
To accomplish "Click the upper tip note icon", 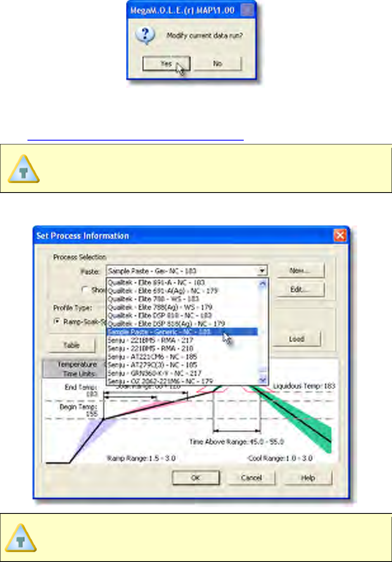I will coord(24,169).
